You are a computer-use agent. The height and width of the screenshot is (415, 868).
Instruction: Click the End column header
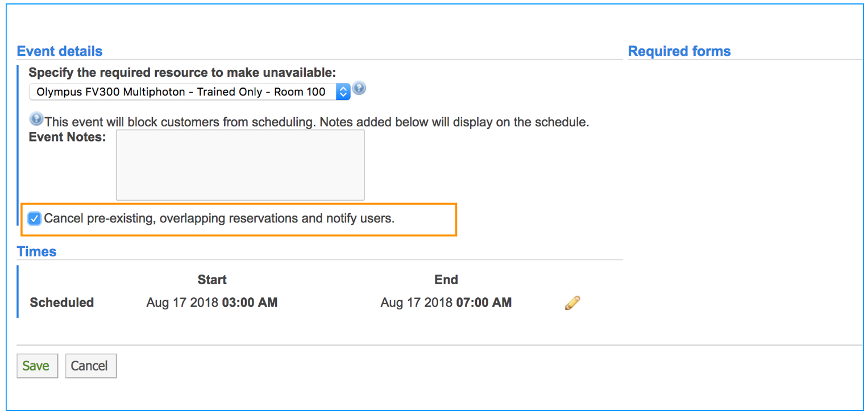tap(446, 280)
